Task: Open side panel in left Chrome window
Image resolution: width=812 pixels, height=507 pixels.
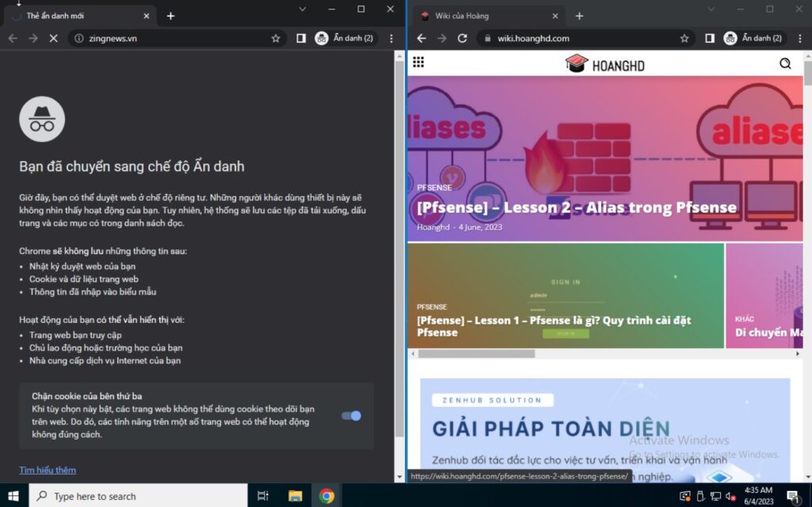Action: point(301,38)
